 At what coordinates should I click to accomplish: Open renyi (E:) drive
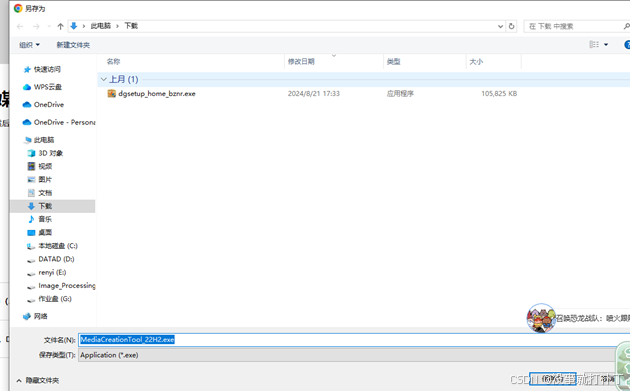(x=52, y=272)
